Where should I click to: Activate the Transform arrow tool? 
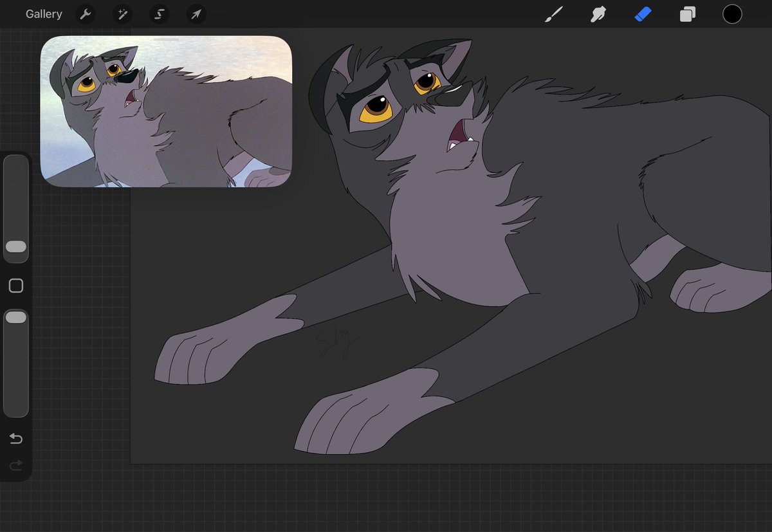[x=196, y=14]
